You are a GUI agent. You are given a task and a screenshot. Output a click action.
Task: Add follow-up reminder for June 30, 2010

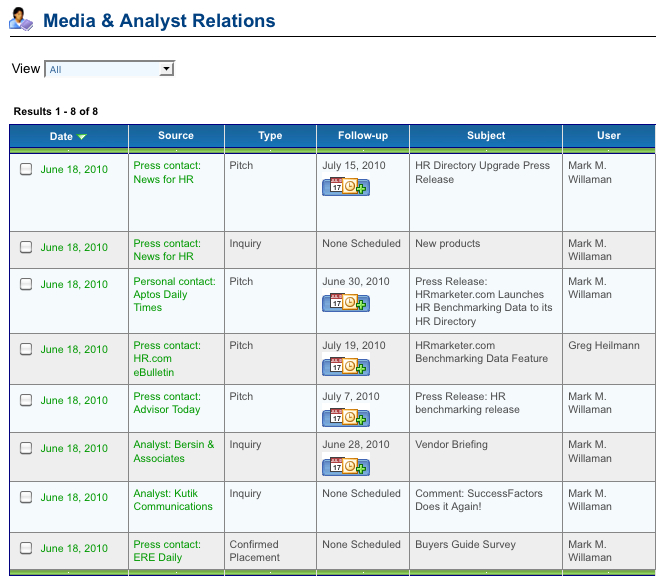point(346,302)
